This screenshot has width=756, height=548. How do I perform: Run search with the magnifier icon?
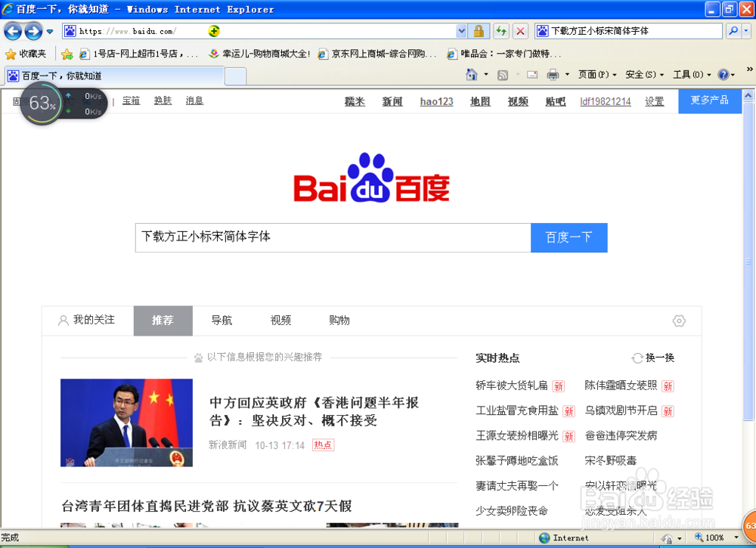pos(733,31)
